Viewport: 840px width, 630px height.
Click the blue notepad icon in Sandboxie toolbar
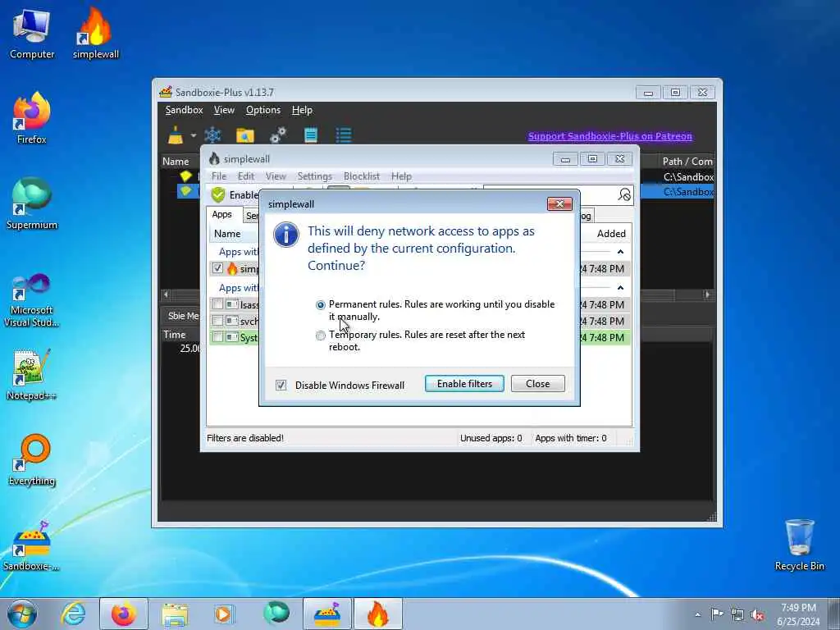[311, 135]
